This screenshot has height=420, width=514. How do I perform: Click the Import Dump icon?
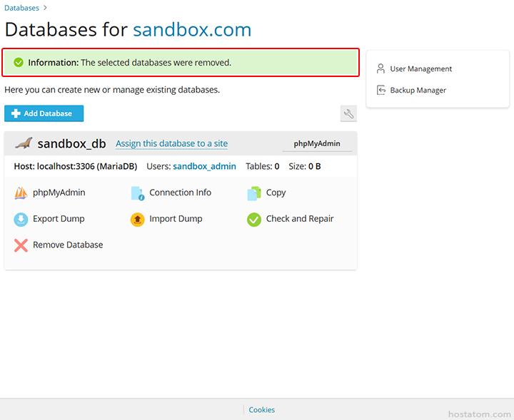(x=137, y=219)
